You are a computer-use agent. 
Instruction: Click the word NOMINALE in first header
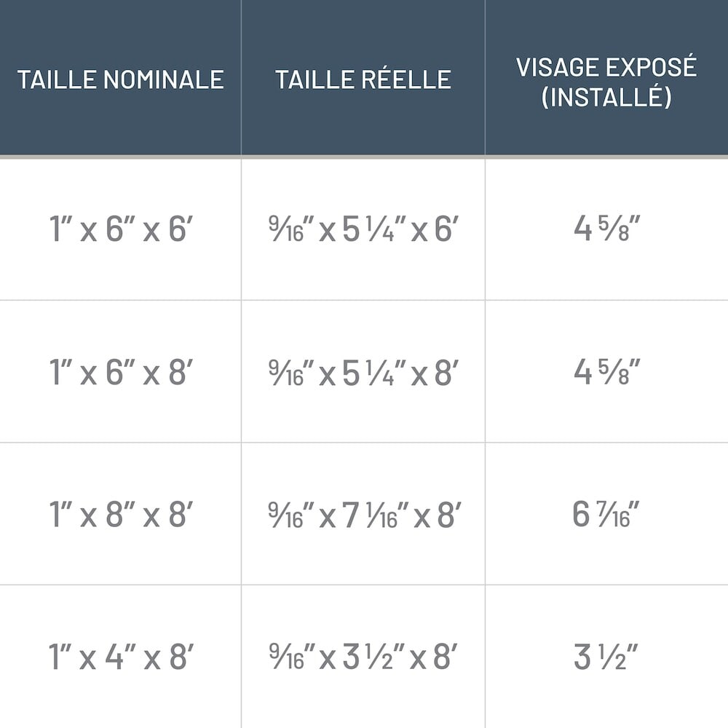pos(162,79)
